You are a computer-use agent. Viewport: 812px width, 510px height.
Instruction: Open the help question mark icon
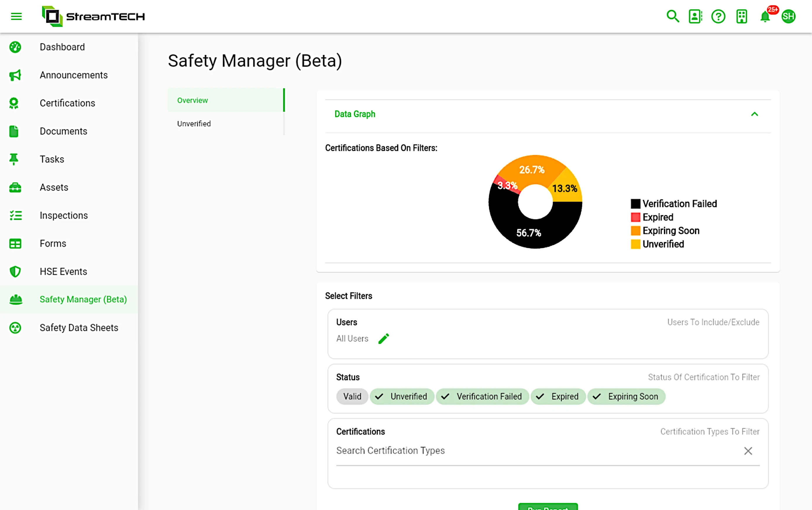pos(718,16)
